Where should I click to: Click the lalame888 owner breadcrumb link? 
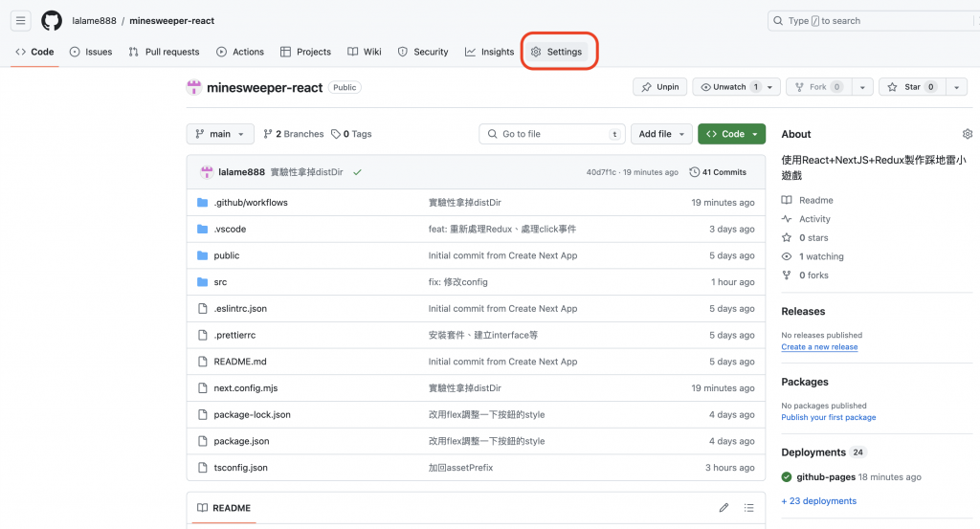[x=95, y=21]
